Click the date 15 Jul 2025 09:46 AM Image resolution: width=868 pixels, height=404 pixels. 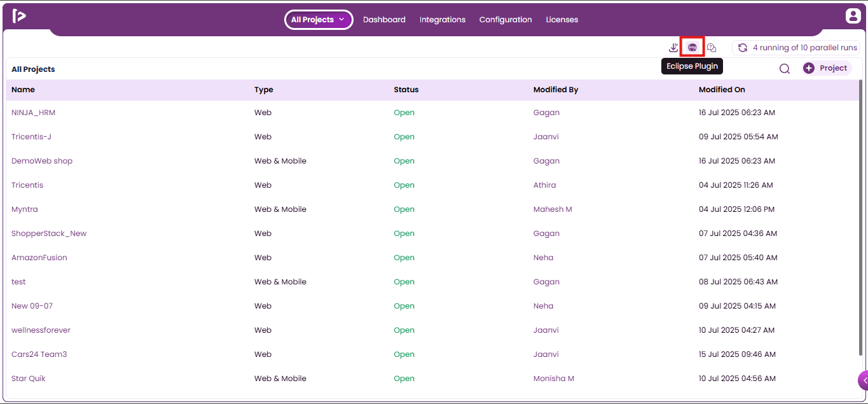click(x=736, y=354)
